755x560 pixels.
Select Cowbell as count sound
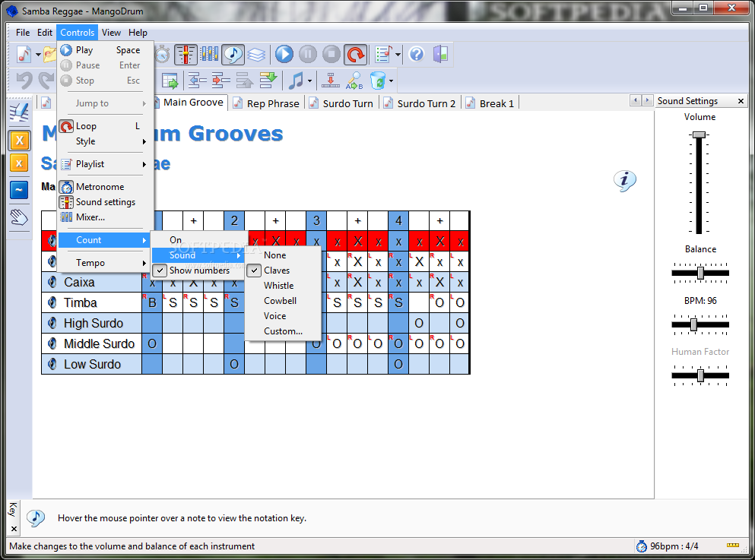click(283, 301)
